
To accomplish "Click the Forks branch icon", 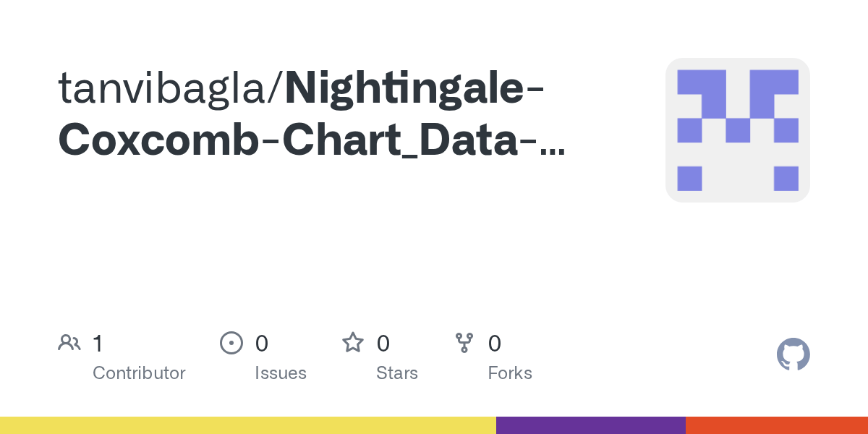I will (464, 343).
